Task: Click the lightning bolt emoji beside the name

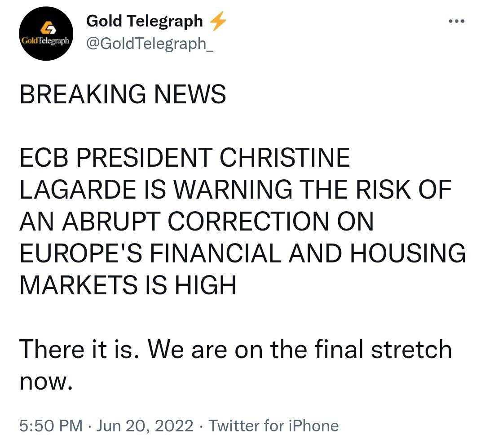Action: point(218,21)
